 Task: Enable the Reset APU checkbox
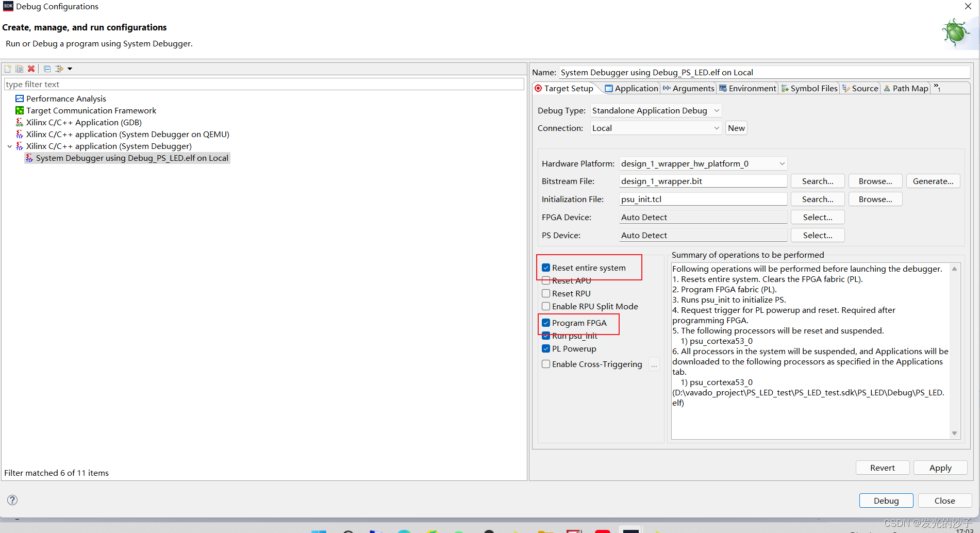[546, 280]
